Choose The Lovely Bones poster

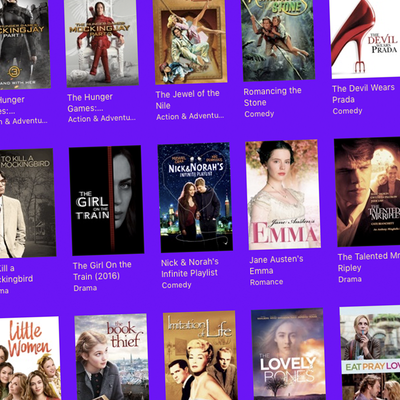289,354
